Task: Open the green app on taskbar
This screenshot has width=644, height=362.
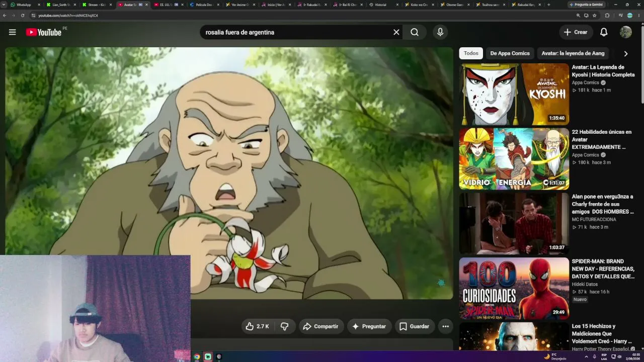Action: (208, 357)
